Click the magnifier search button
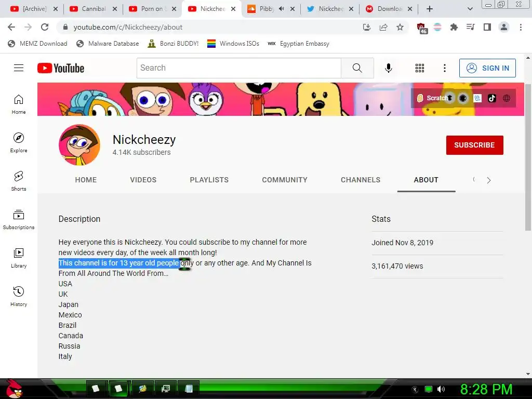The width and height of the screenshot is (532, 399). click(357, 68)
